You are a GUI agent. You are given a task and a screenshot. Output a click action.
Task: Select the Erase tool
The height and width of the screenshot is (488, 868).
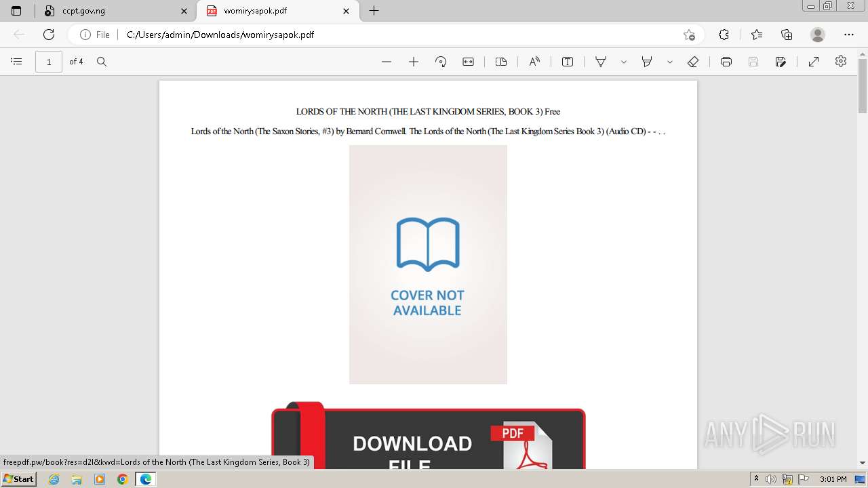[x=692, y=62]
